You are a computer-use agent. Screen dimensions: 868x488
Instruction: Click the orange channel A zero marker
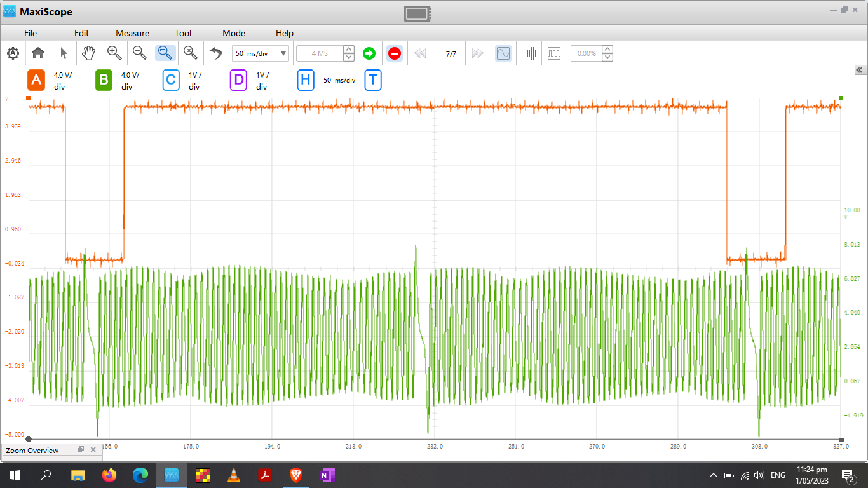coord(28,98)
